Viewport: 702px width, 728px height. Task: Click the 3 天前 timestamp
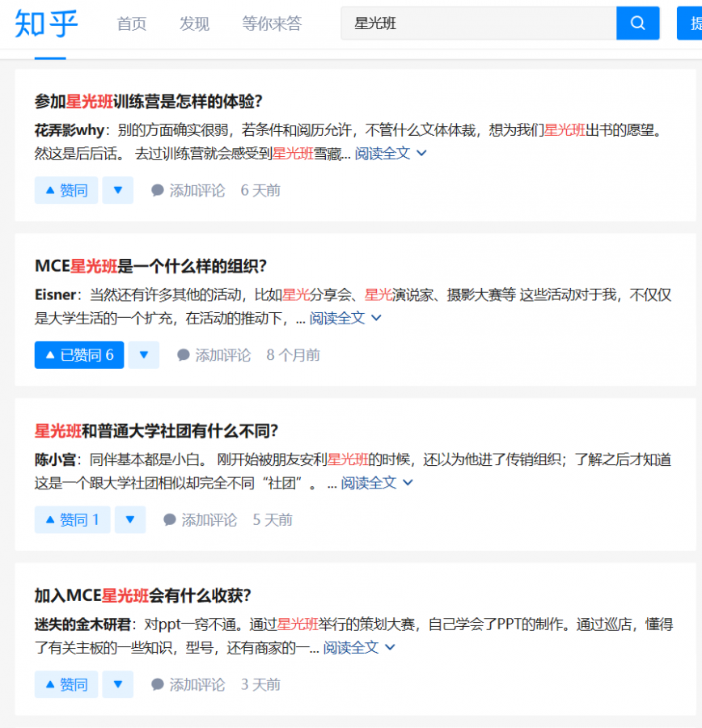[260, 685]
